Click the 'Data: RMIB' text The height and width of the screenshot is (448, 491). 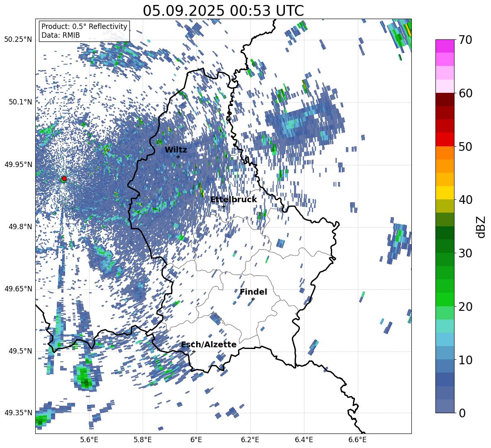click(61, 35)
